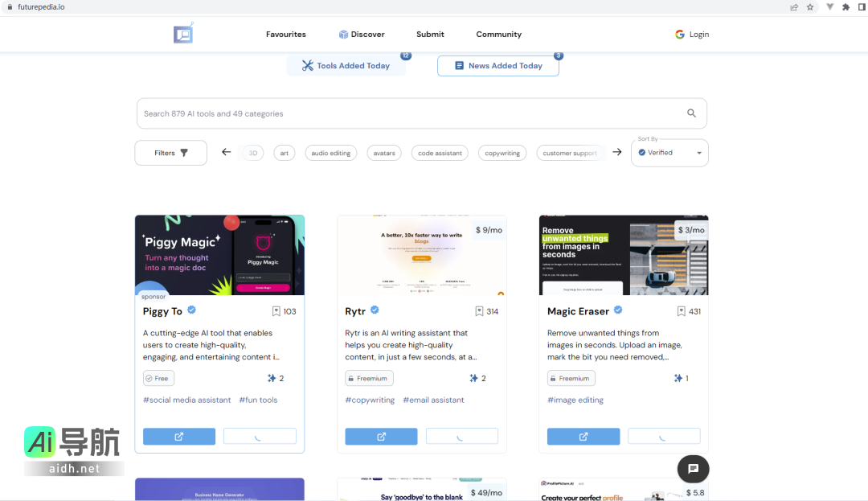
Task: Click the $ 9/mo price badge on Rytr
Action: point(489,230)
